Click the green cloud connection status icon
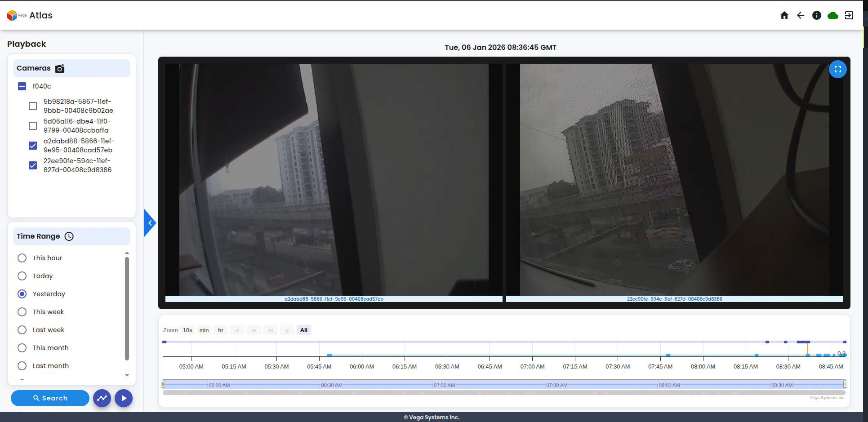This screenshot has width=868, height=422. [x=833, y=15]
